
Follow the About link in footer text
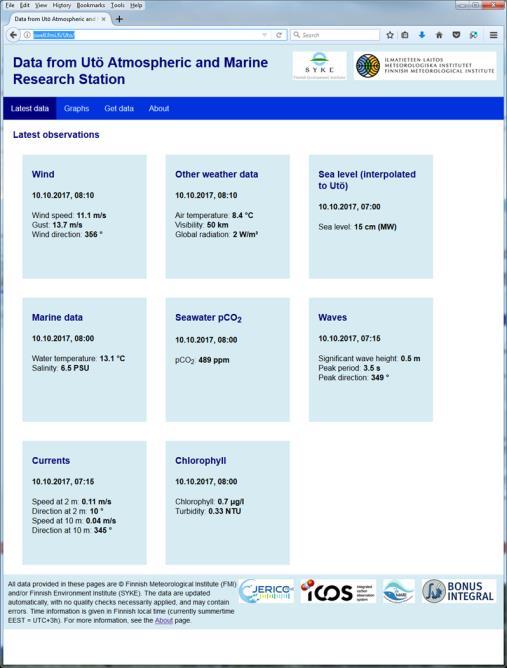click(164, 620)
